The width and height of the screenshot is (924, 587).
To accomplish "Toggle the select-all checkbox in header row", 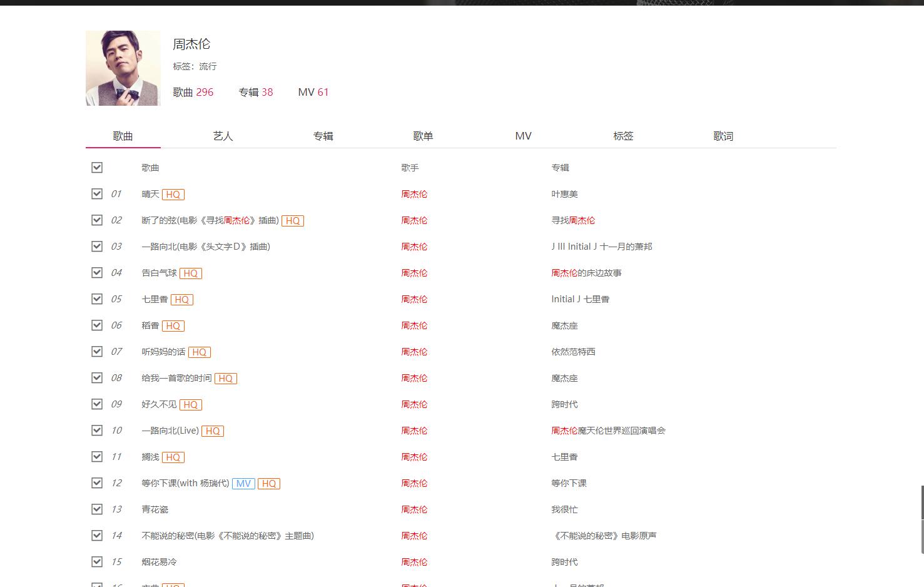I will (x=97, y=167).
